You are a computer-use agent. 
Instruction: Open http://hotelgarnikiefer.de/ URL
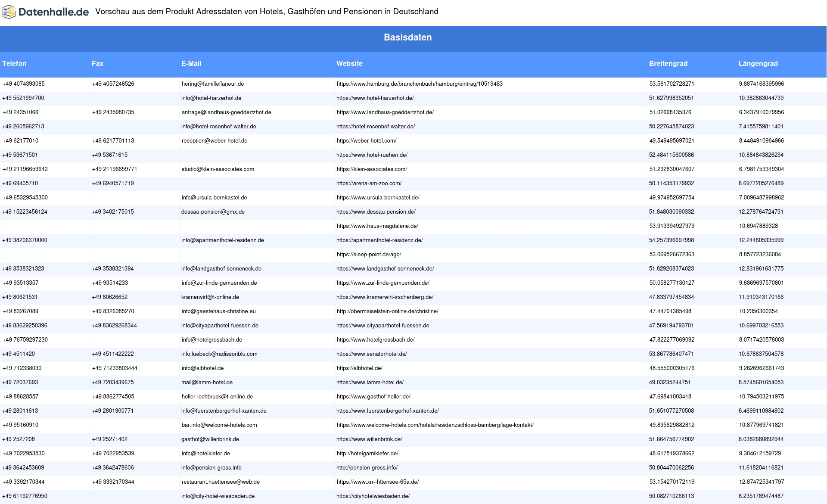[x=367, y=454]
